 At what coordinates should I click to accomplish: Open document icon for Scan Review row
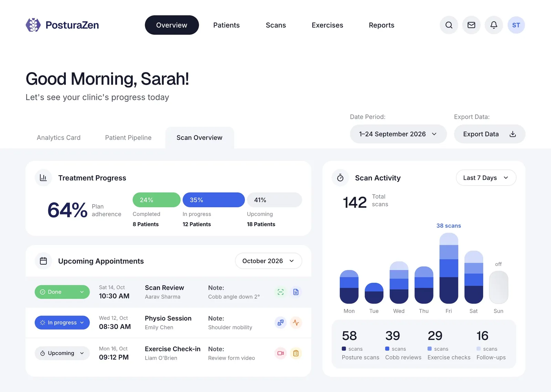pyautogui.click(x=296, y=292)
